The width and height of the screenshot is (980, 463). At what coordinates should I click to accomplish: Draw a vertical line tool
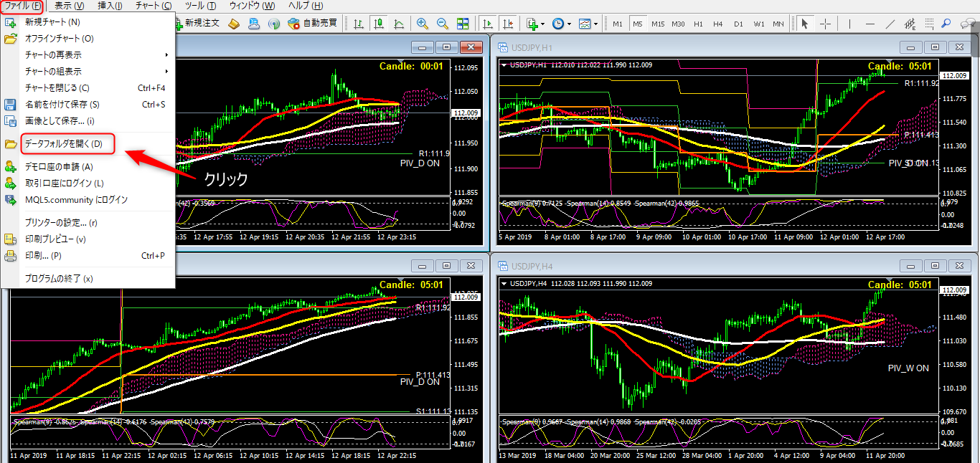(849, 24)
